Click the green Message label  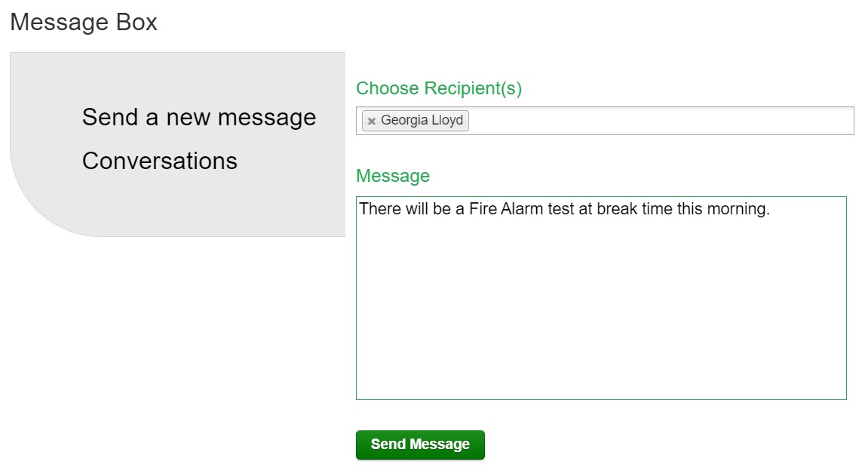[393, 176]
